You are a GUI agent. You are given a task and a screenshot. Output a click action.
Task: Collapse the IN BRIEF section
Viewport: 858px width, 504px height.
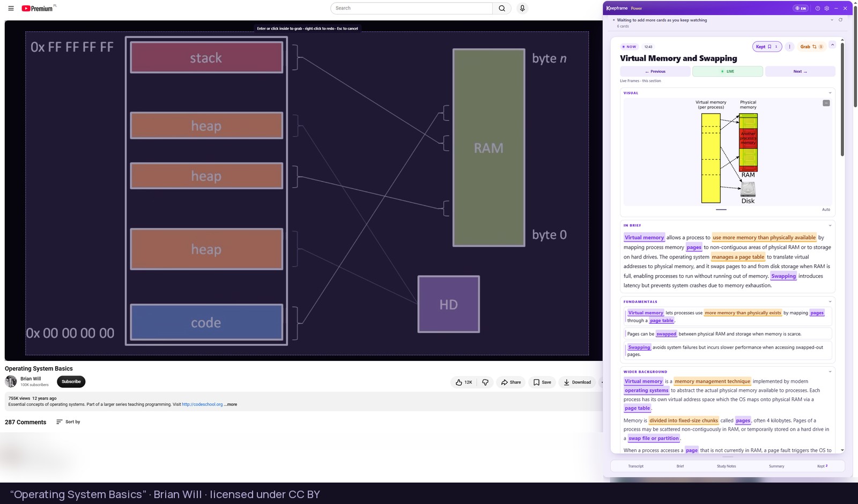tap(830, 225)
